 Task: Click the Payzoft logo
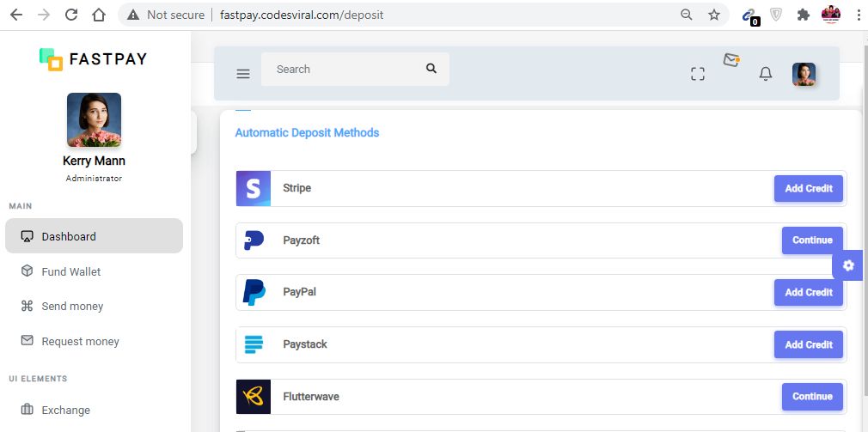coord(254,240)
